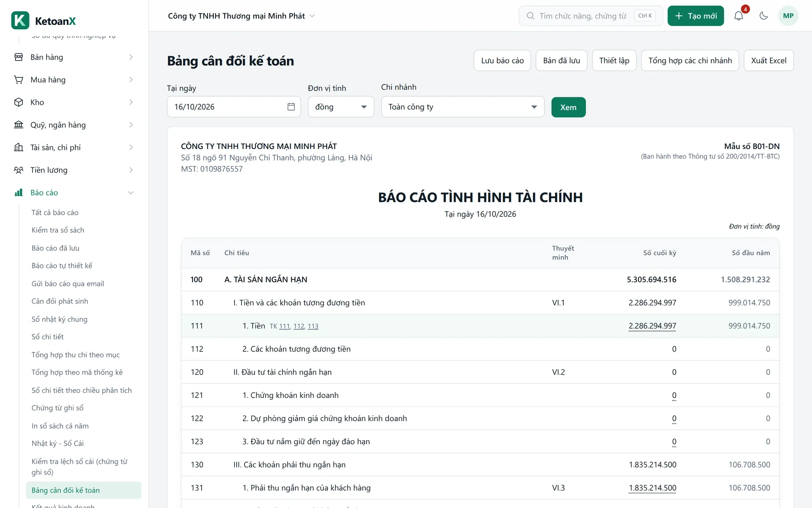Viewport: 812px width, 508px height.
Task: Open the company selector dropdown
Action: [241, 16]
